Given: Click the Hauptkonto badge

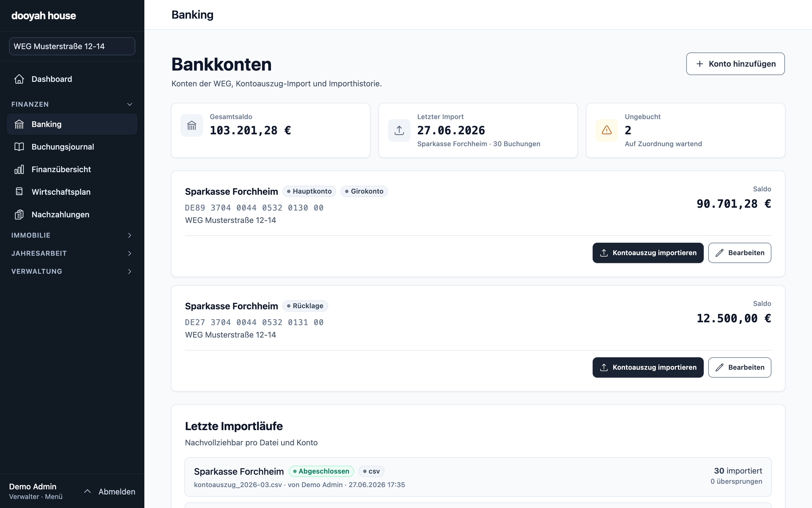Looking at the screenshot, I should pos(309,191).
